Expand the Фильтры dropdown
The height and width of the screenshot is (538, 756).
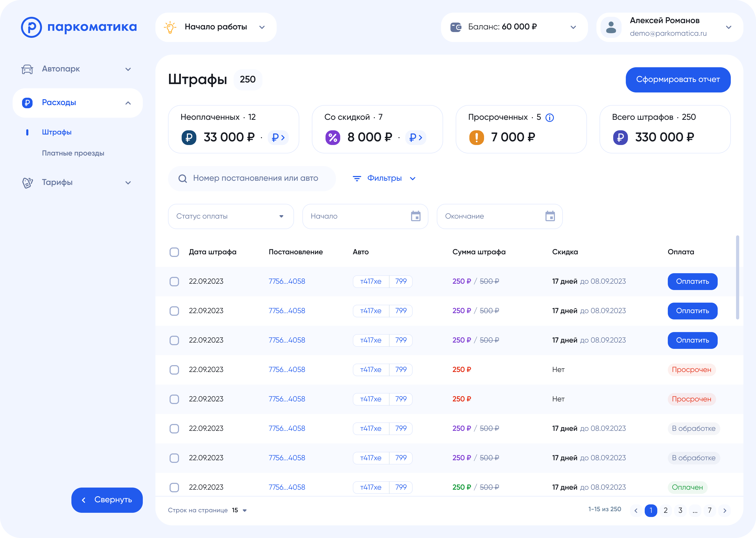click(384, 179)
